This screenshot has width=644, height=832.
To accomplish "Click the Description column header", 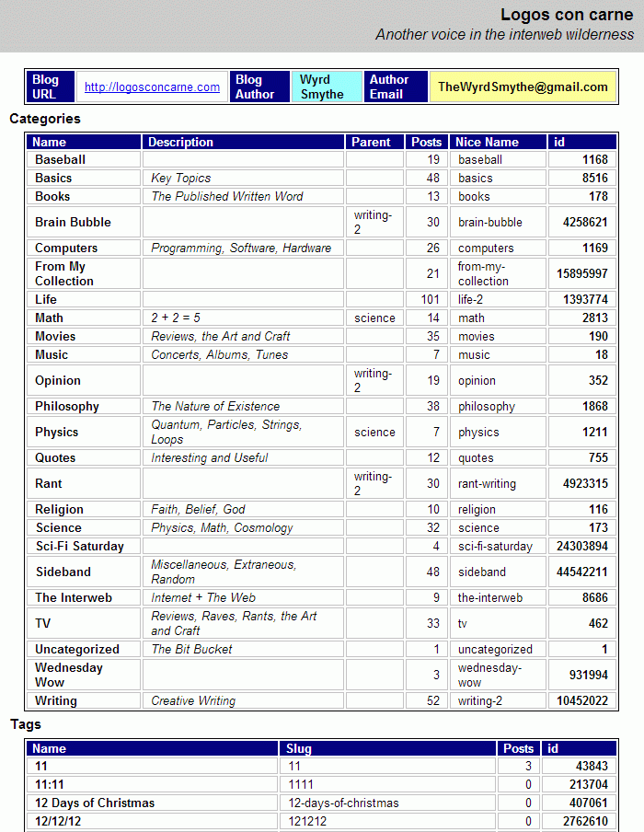I will tap(180, 142).
